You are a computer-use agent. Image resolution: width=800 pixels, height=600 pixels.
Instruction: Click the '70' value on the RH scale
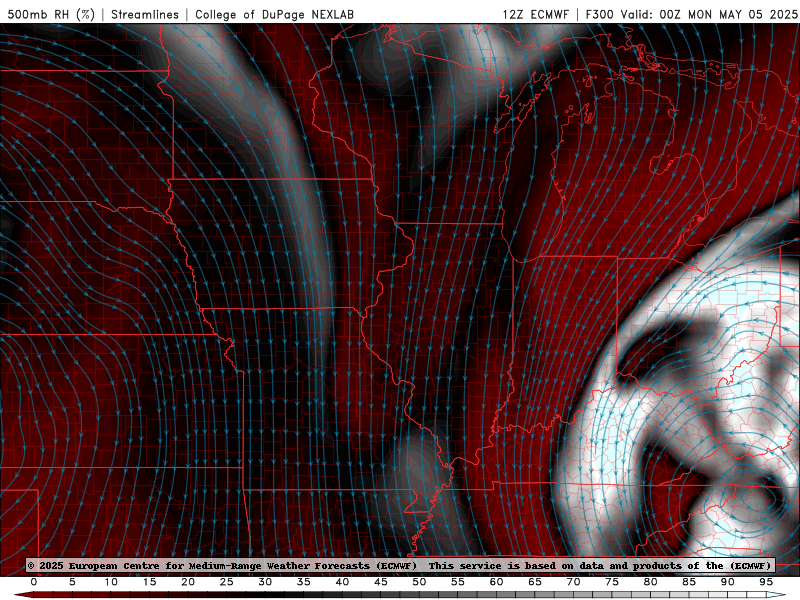[573, 582]
